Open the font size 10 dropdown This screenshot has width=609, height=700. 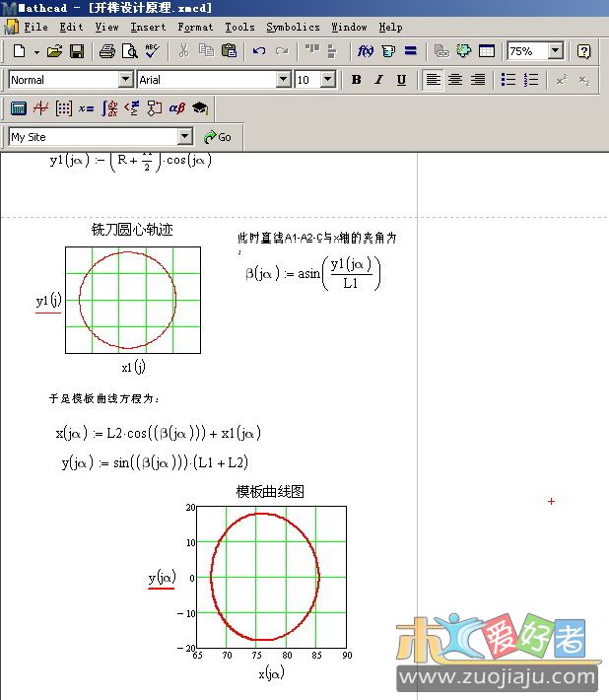(328, 80)
